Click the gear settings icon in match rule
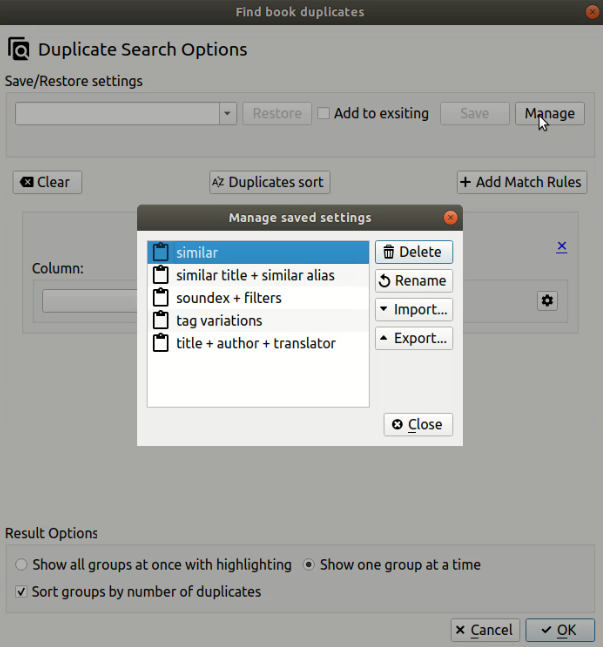603x647 pixels. (547, 300)
